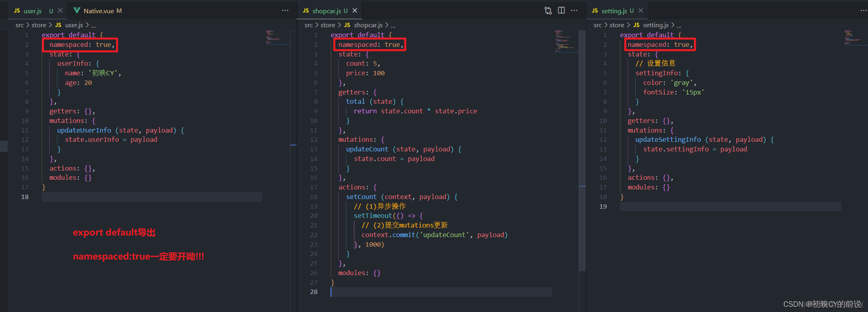The image size is (868, 312).
Task: Click 'settingInfo: {' line
Action: pos(662,73)
